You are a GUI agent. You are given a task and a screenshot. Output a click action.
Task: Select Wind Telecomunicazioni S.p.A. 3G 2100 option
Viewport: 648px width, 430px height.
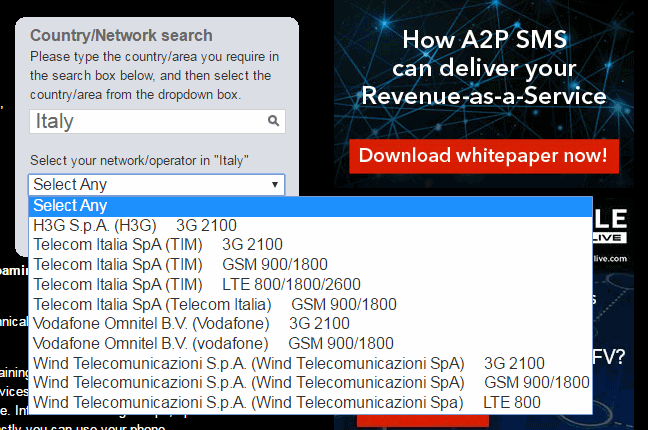tap(310, 363)
